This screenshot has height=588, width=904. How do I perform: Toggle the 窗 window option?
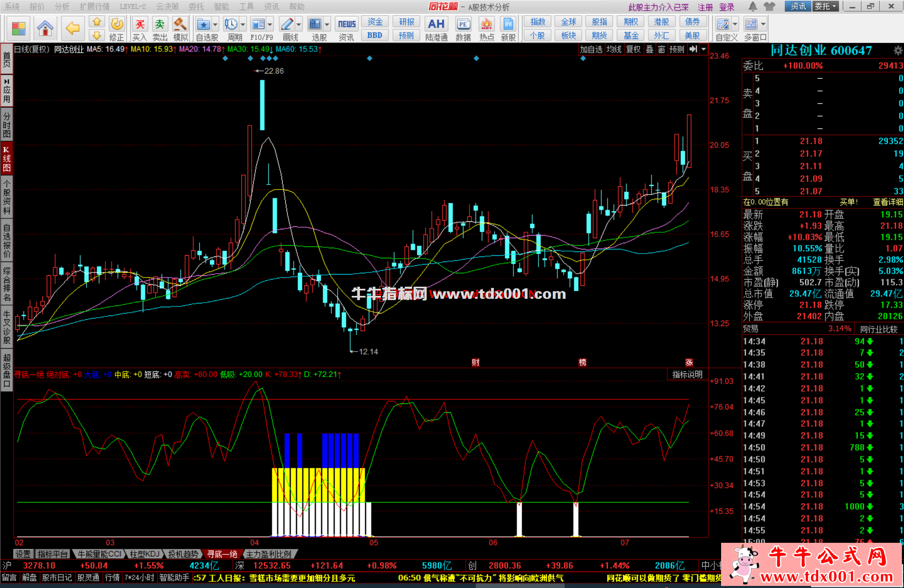661,49
